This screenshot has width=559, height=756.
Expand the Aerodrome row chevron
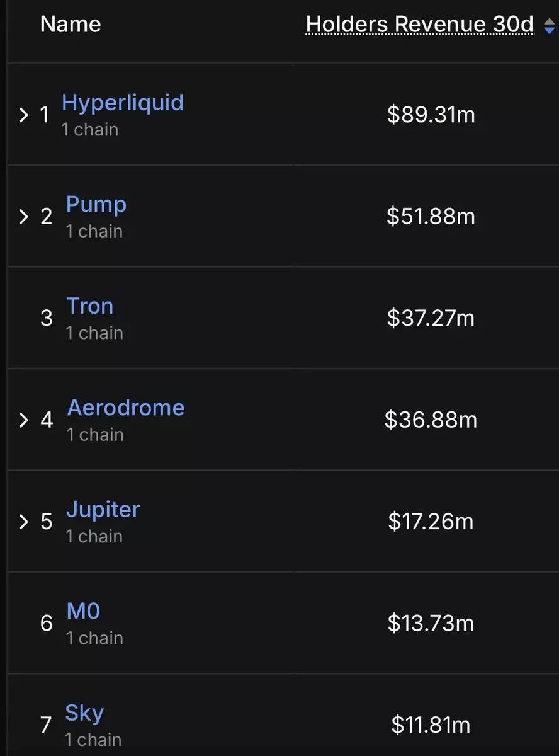(24, 420)
